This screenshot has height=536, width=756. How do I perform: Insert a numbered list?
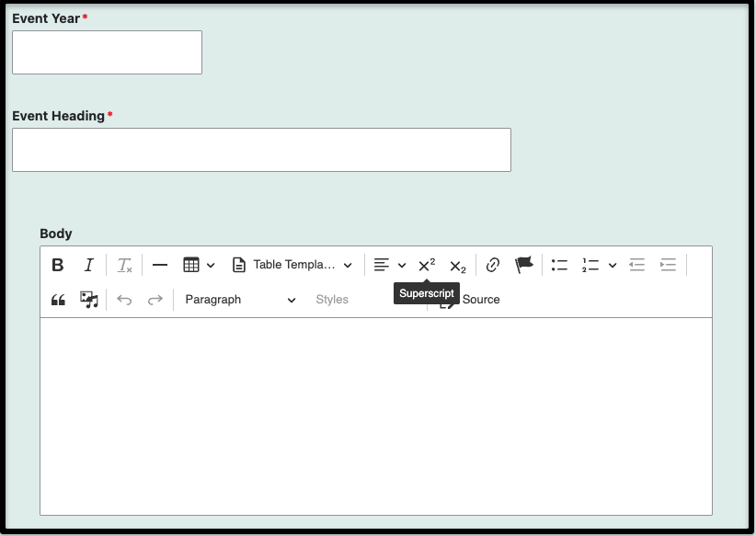(590, 265)
